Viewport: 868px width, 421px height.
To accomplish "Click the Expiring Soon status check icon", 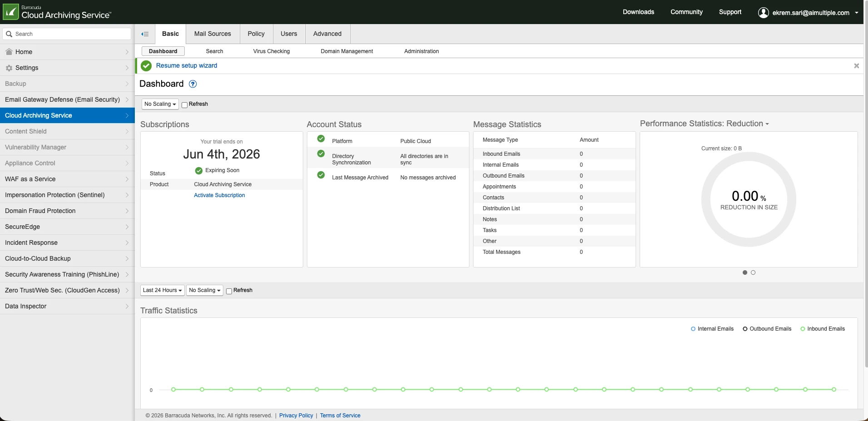I will click(199, 171).
